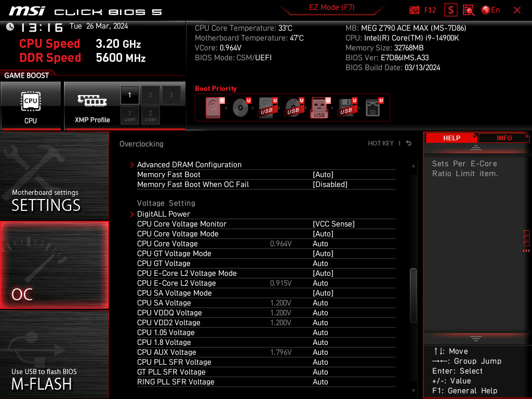532x399 pixels.
Task: Open the M-FLASH section
Action: pyautogui.click(x=54, y=354)
